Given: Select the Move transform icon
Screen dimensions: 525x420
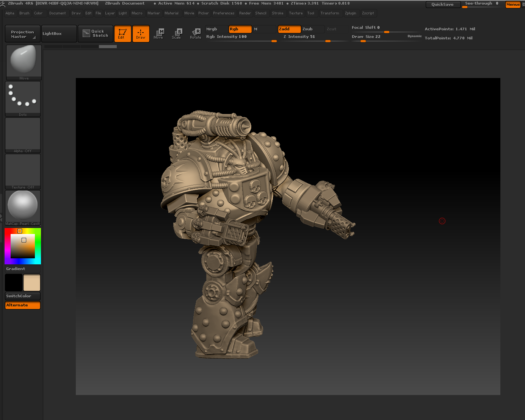Looking at the screenshot, I should click(x=158, y=34).
